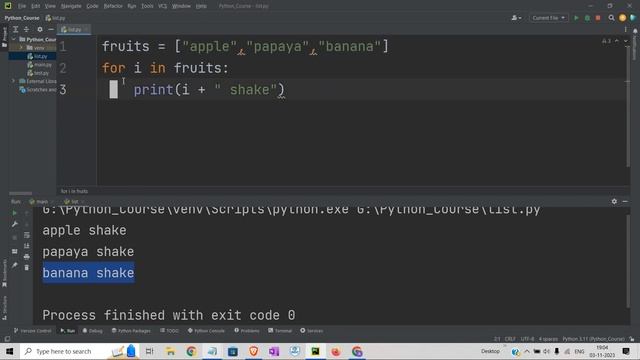Open Run panel settings gear

(x=614, y=201)
